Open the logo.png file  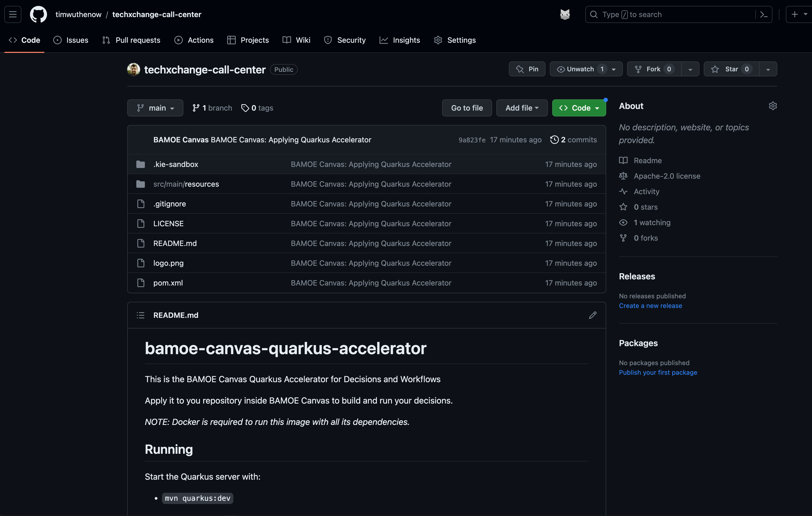168,263
